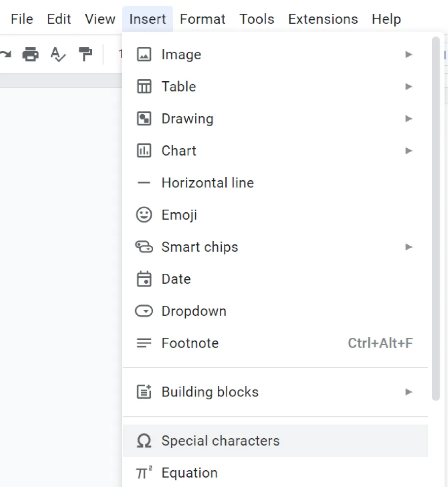Image resolution: width=448 pixels, height=487 pixels.
Task: Click the Drawing icon
Action: click(144, 118)
